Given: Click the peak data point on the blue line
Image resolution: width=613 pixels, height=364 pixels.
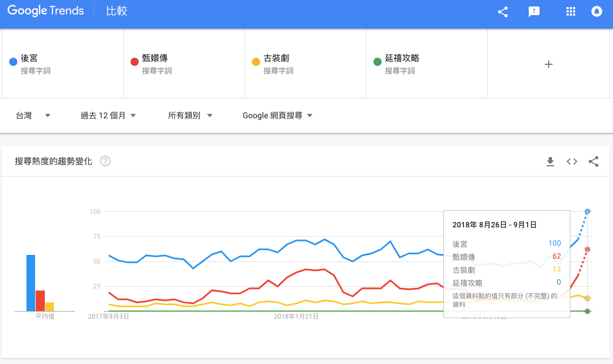Looking at the screenshot, I should tap(587, 212).
